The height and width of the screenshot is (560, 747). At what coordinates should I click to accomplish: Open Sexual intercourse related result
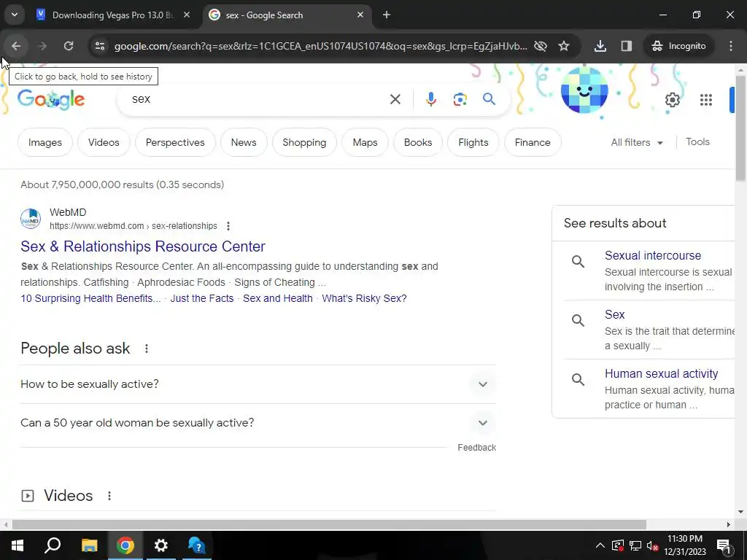tap(653, 256)
